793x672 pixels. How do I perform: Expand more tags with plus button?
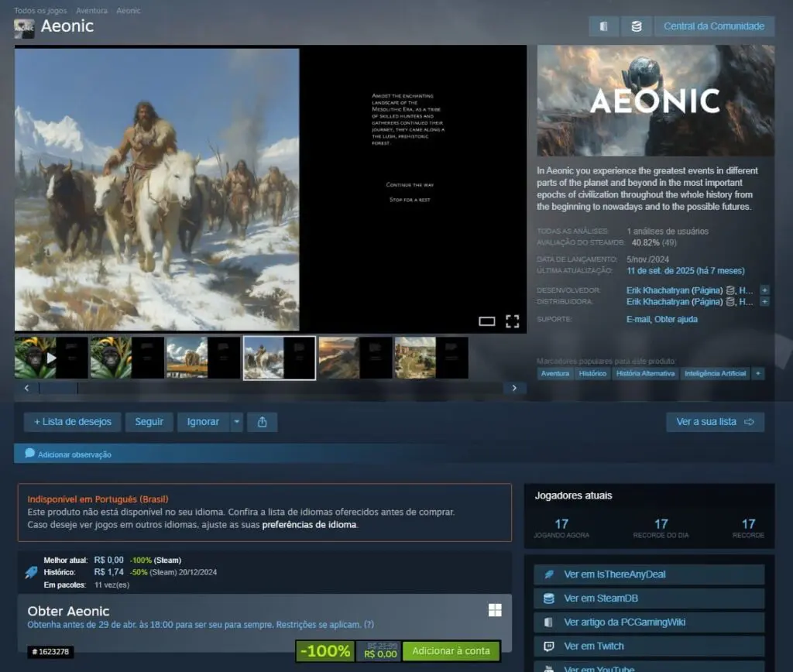point(758,373)
